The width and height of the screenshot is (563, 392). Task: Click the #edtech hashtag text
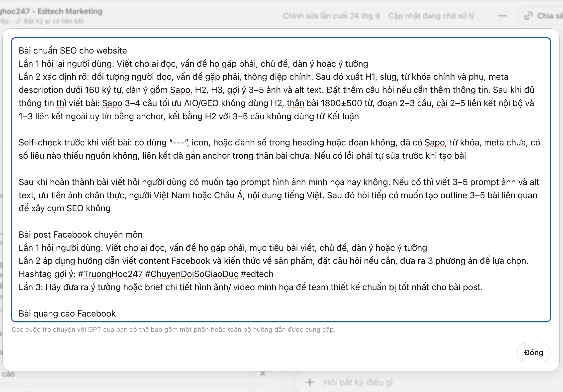[x=257, y=274]
